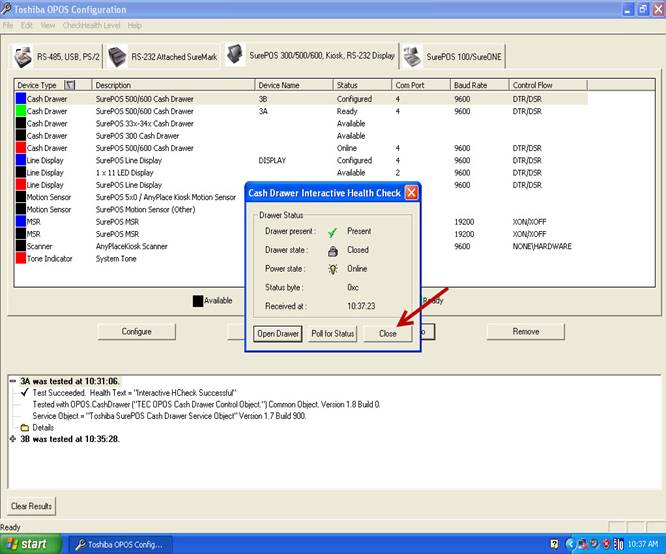Viewport: 666px width, 554px height.
Task: Click the filter icon in Device Type header
Action: (70, 86)
